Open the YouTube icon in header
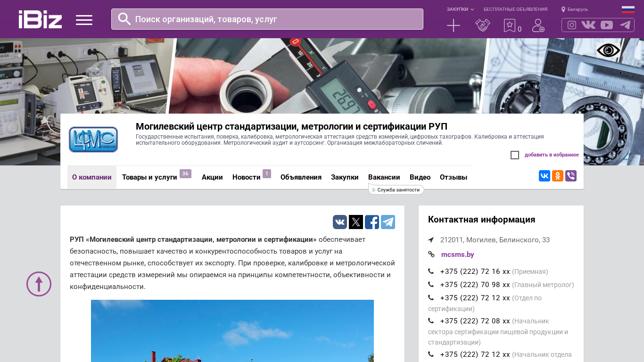644x362 pixels. click(607, 25)
